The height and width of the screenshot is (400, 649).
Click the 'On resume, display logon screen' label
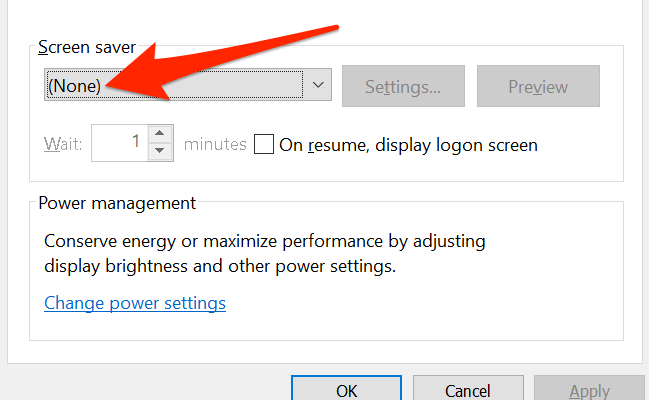pyautogui.click(x=408, y=145)
